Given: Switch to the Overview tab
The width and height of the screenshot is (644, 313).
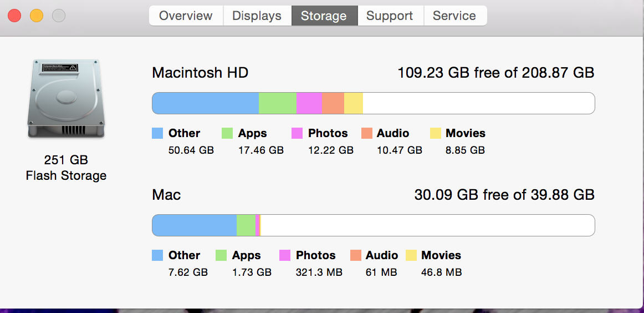Looking at the screenshot, I should [186, 16].
